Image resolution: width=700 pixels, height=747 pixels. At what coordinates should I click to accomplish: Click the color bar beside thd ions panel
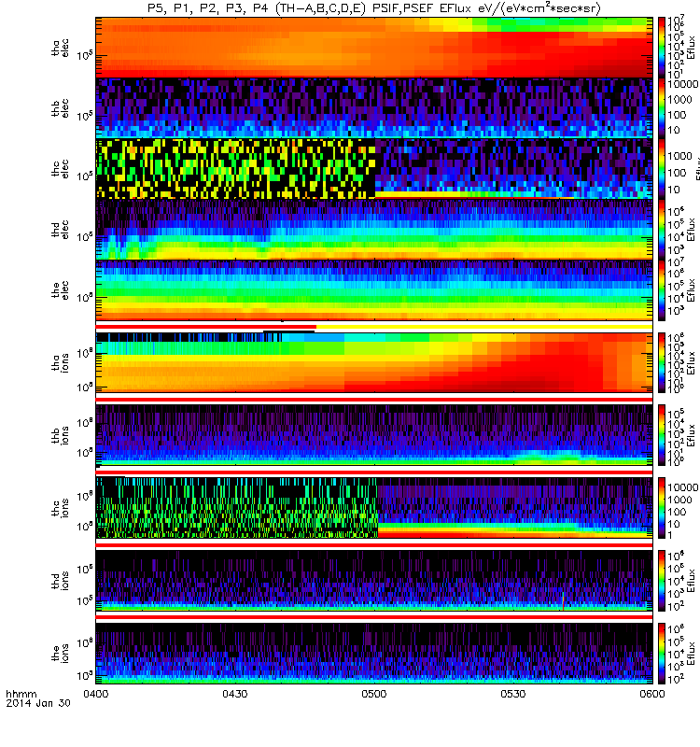[662, 581]
